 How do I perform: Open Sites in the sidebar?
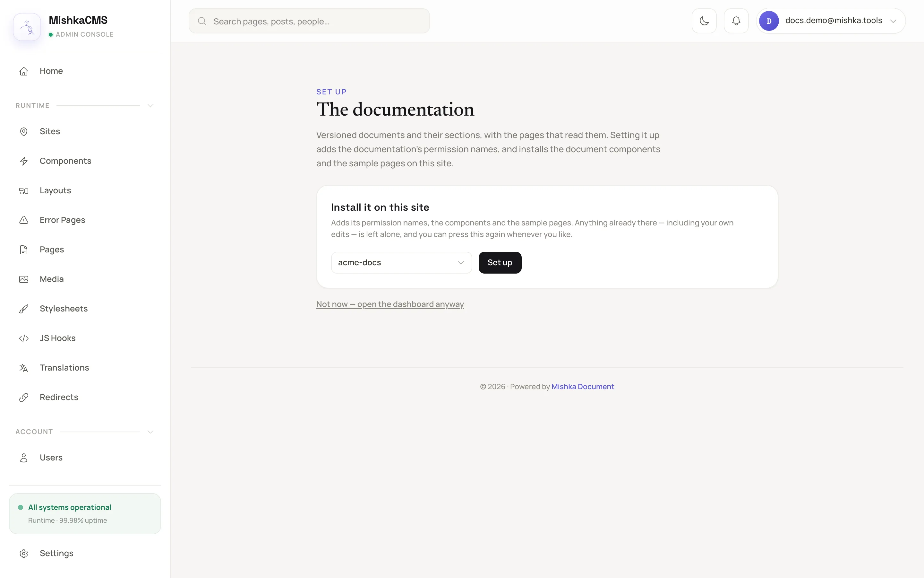(x=85, y=132)
